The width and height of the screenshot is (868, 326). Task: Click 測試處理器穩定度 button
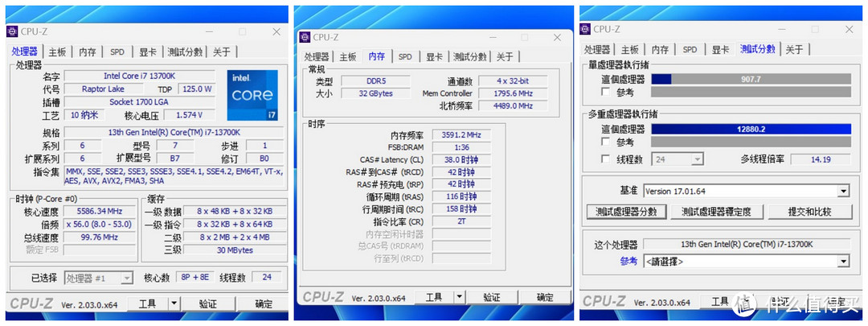click(716, 212)
